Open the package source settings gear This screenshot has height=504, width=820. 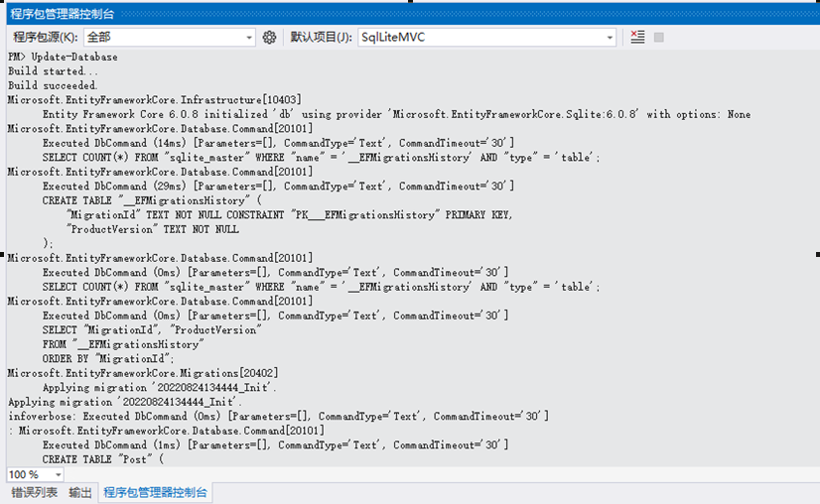point(269,38)
